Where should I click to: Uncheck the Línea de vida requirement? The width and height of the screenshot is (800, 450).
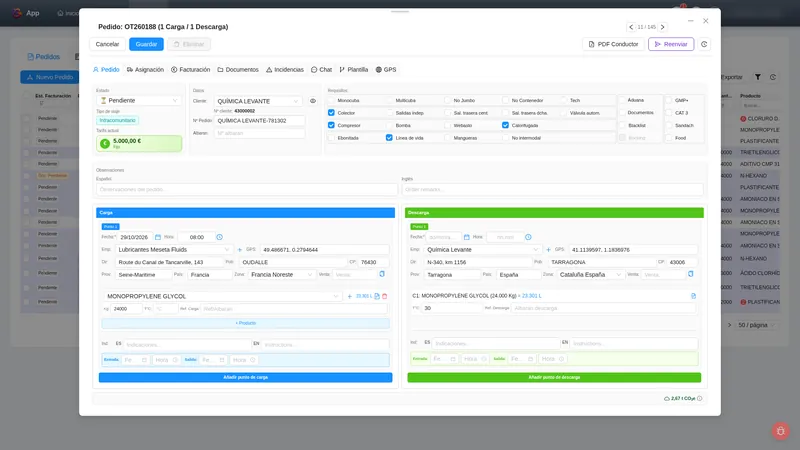(x=389, y=138)
